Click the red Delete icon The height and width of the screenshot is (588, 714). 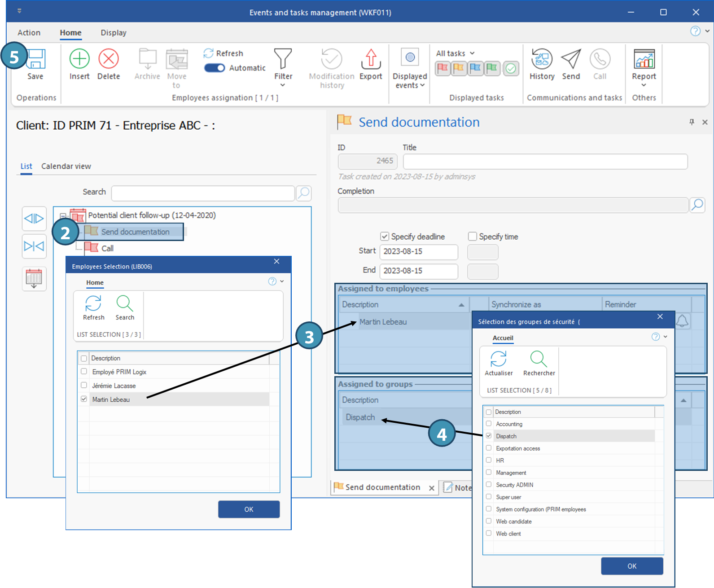[x=109, y=59]
